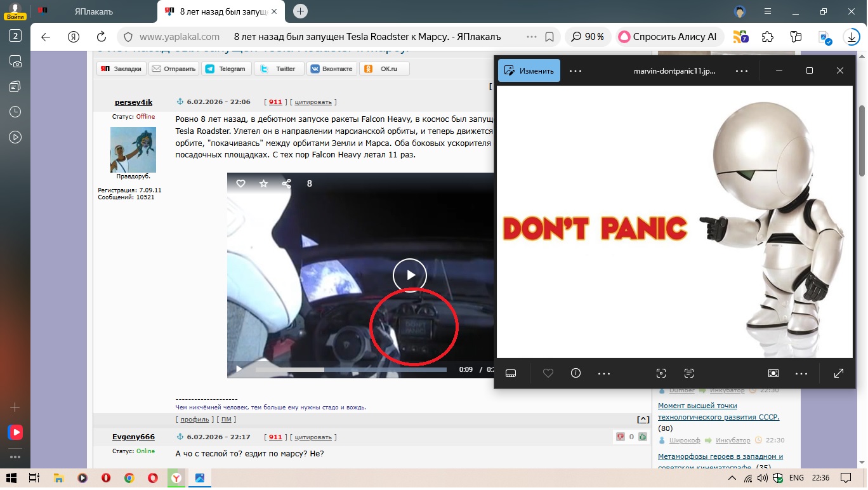Add a sidebar shortcut with the plus icon
Image resolution: width=868 pixels, height=490 pixels.
pos(15,407)
